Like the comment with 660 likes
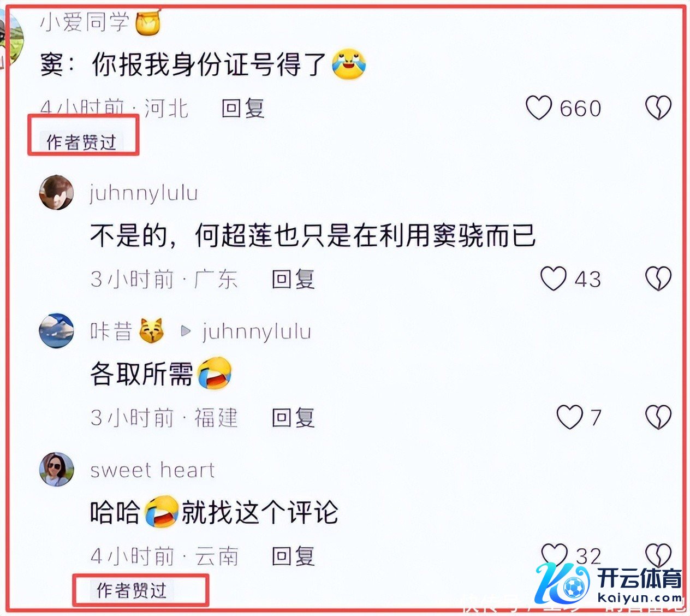The image size is (690, 616). tap(539, 108)
